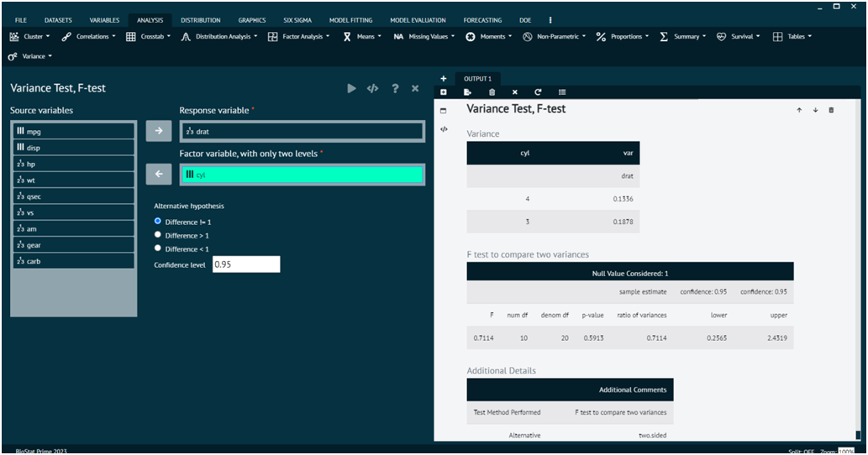Viewport: 868px width, 455px height.
Task: Select mpg in Source variables
Action: pos(74,131)
